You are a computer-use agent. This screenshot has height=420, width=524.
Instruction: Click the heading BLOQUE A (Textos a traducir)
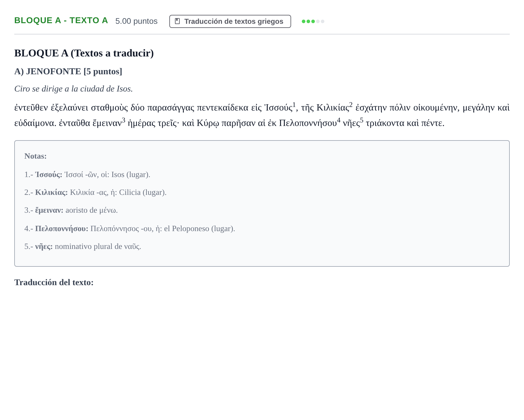tap(84, 53)
